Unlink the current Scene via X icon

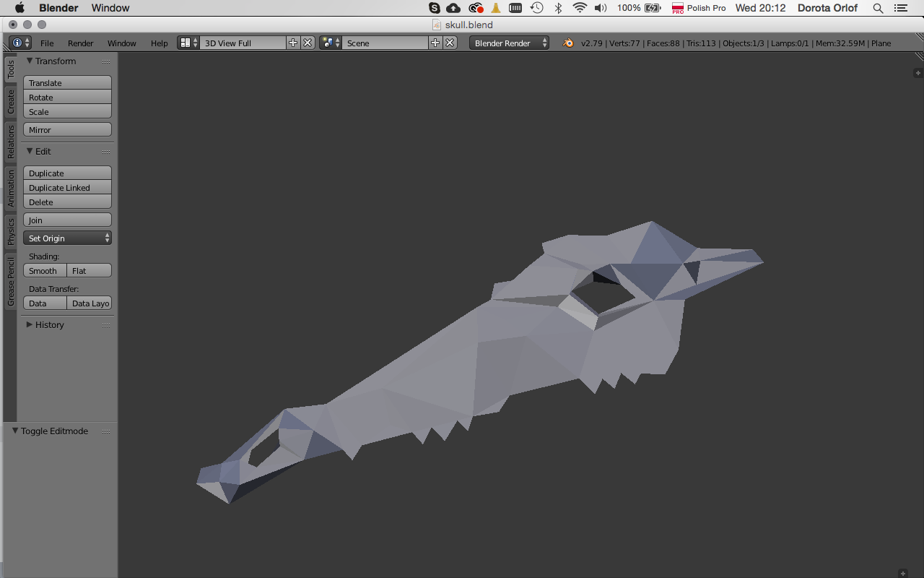(450, 43)
